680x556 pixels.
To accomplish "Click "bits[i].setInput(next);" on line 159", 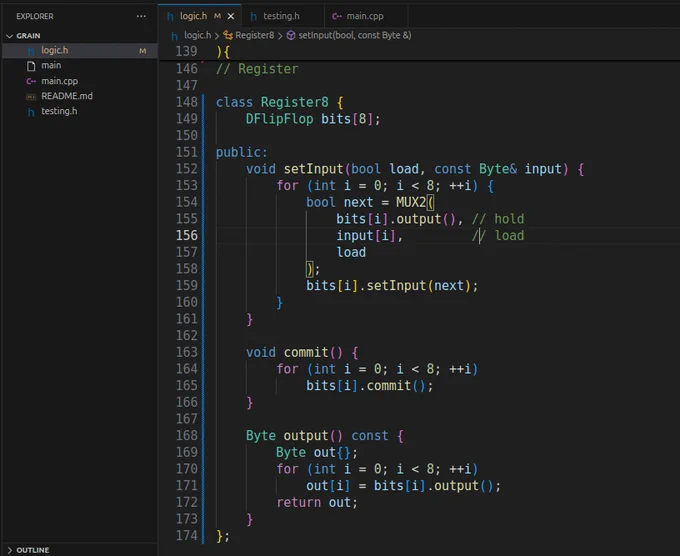I will pos(392,285).
